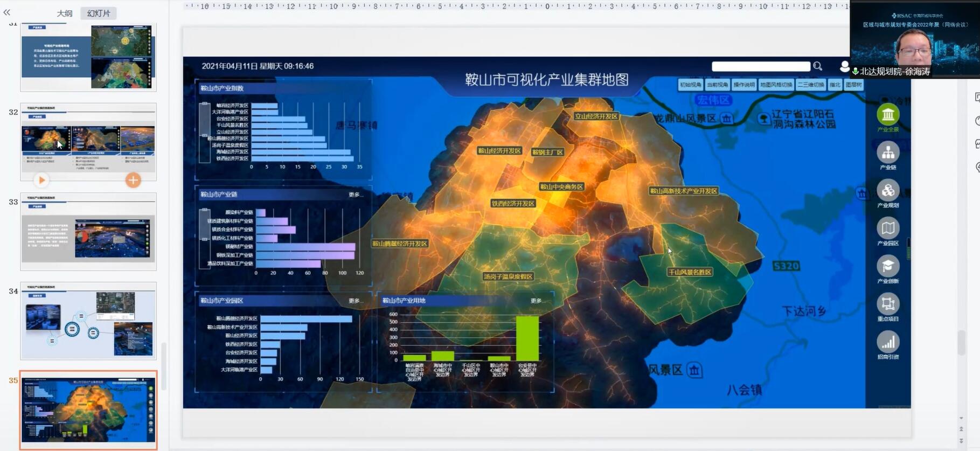Screen dimensions: 980x451
Task: Select slide 32 thumbnail
Action: (x=88, y=141)
